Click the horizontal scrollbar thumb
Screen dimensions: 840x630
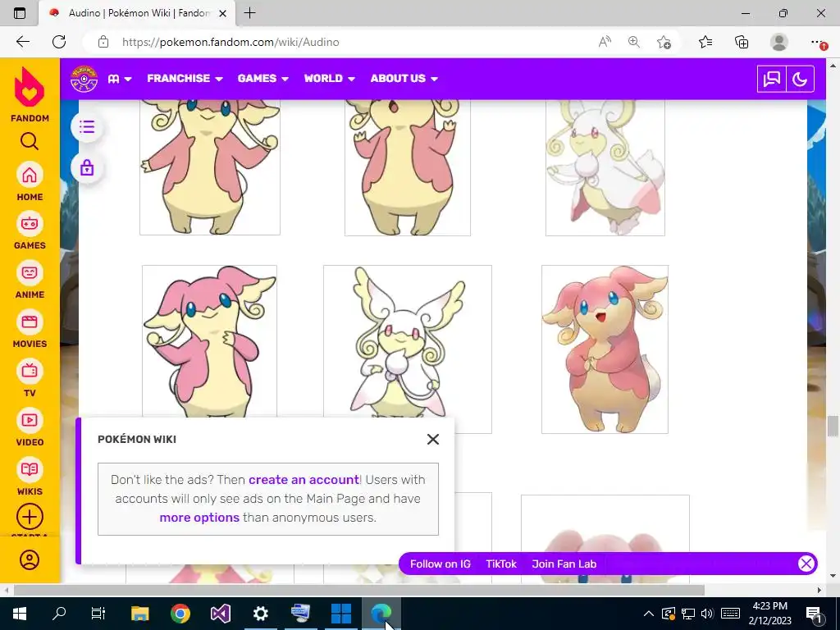(359, 590)
